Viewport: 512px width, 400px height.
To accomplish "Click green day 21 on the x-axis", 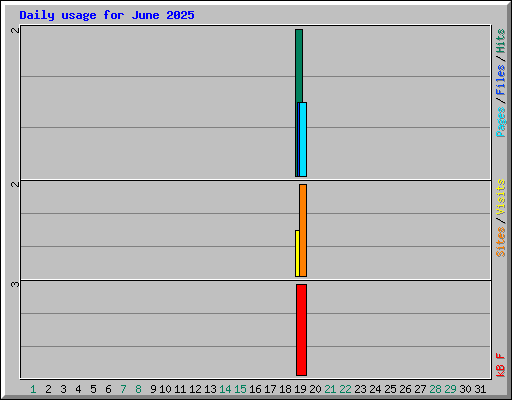I will click(x=330, y=389).
